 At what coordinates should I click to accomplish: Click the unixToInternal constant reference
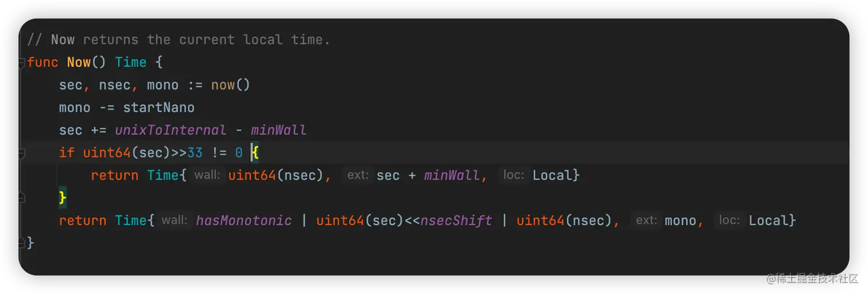tap(170, 130)
